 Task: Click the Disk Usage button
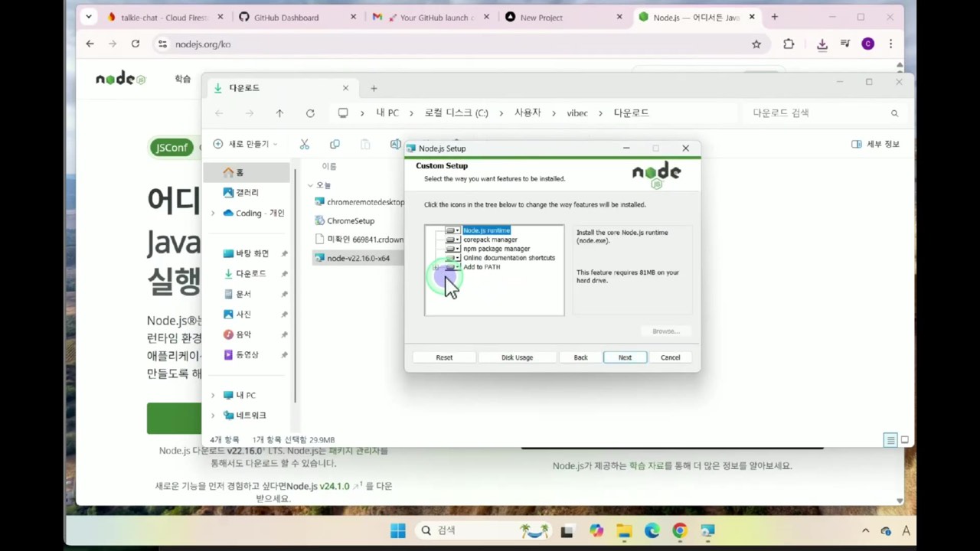[517, 357]
